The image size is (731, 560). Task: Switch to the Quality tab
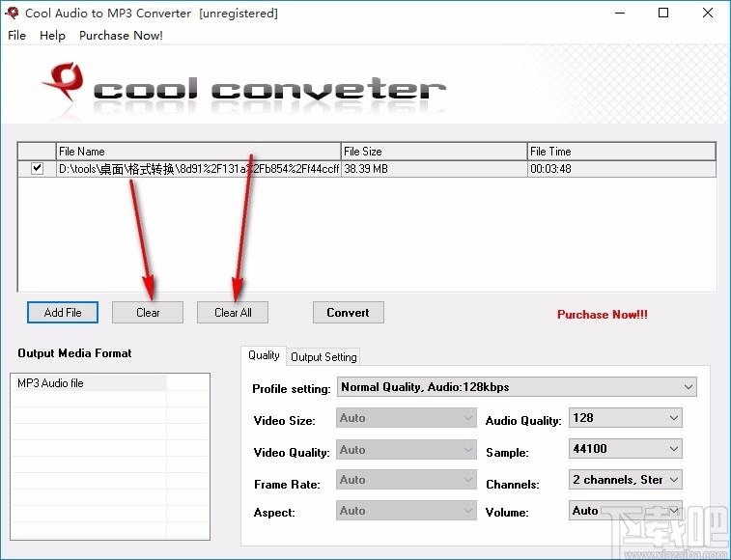[264, 355]
